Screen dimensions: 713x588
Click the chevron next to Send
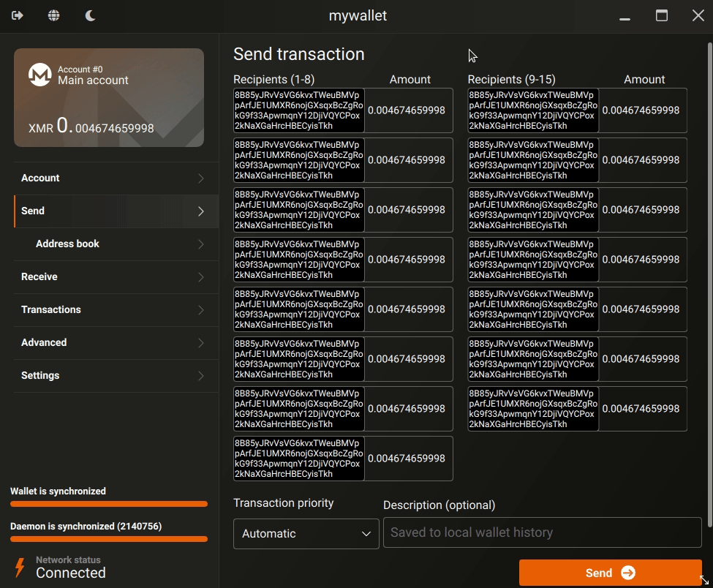click(201, 211)
